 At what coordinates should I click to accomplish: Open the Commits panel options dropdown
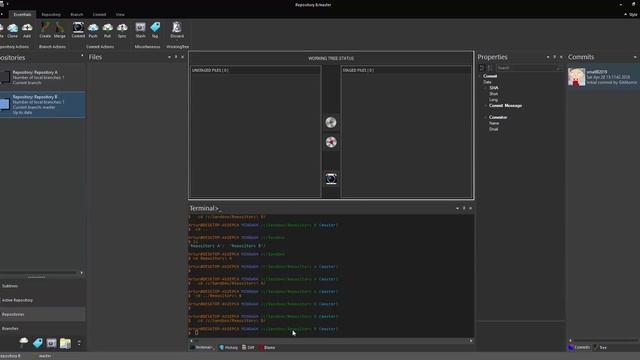click(x=635, y=57)
